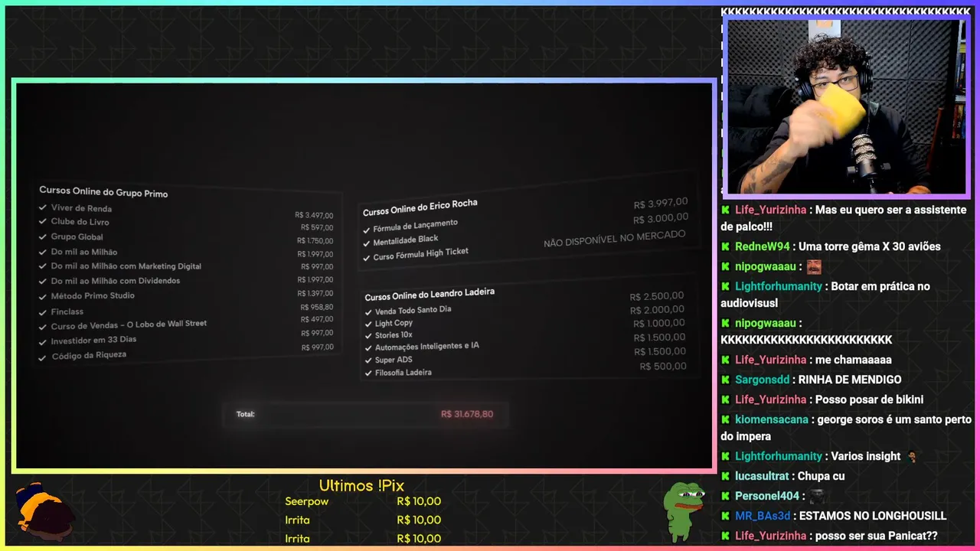Click the 'Cursos Online do Grupo Primo' heading
This screenshot has height=551, width=980.
tap(103, 191)
